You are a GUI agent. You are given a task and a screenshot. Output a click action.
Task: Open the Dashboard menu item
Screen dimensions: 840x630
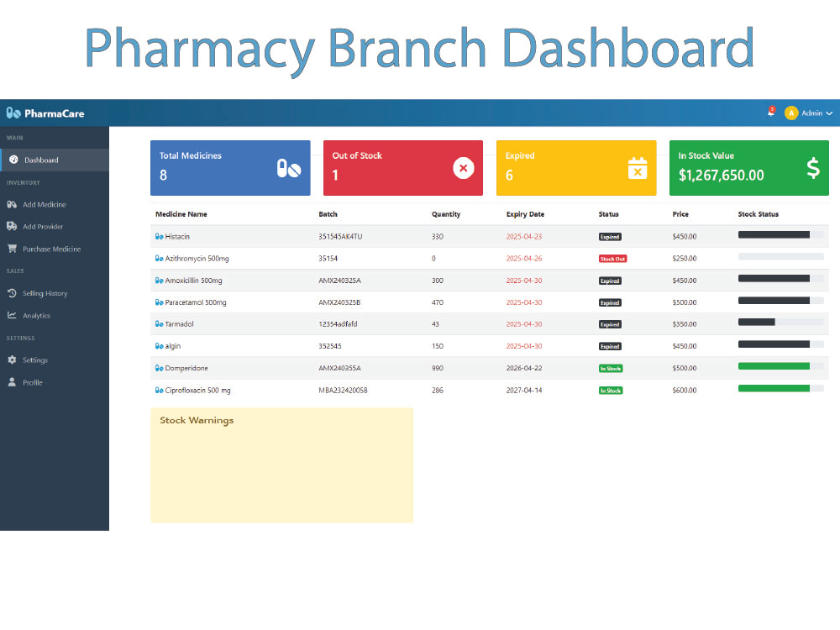(55, 160)
